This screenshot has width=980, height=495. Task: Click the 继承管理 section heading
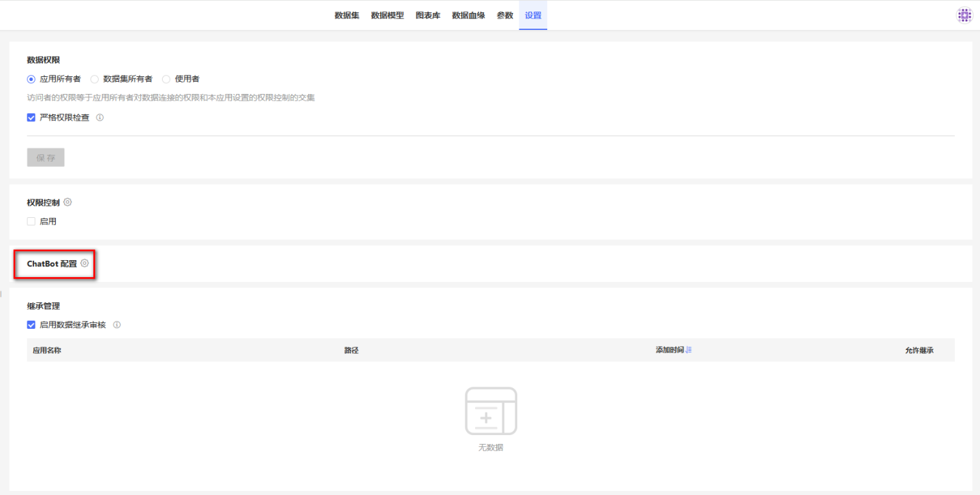coord(44,306)
